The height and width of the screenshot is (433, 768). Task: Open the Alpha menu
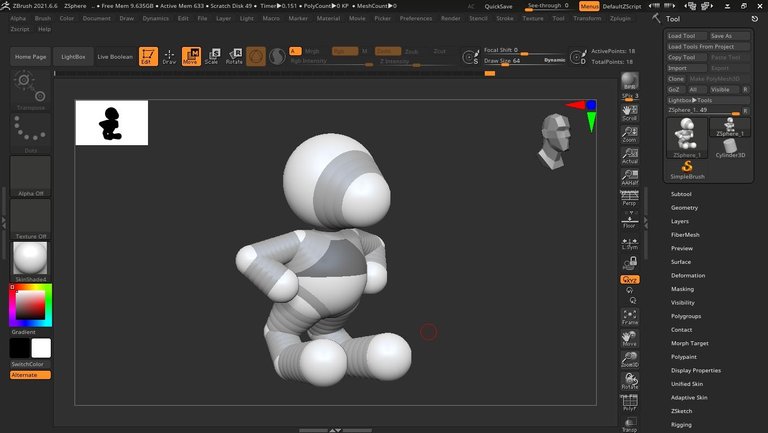point(18,18)
